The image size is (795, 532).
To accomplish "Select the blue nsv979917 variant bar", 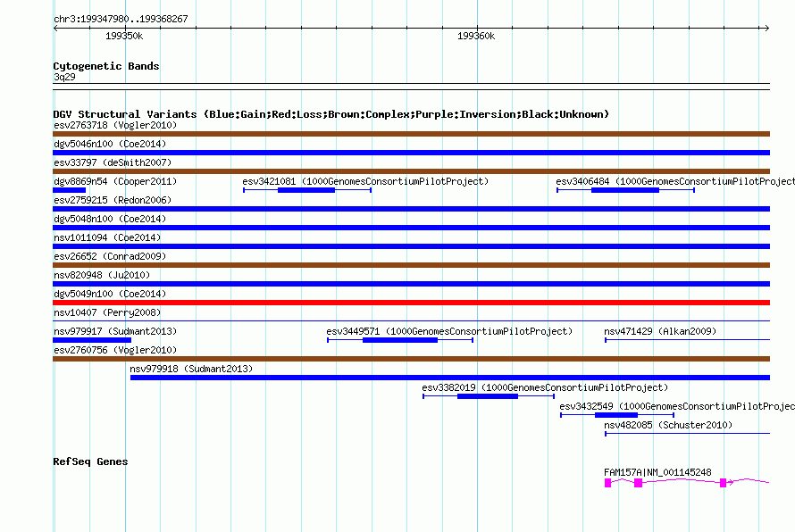I will pyautogui.click(x=92, y=340).
